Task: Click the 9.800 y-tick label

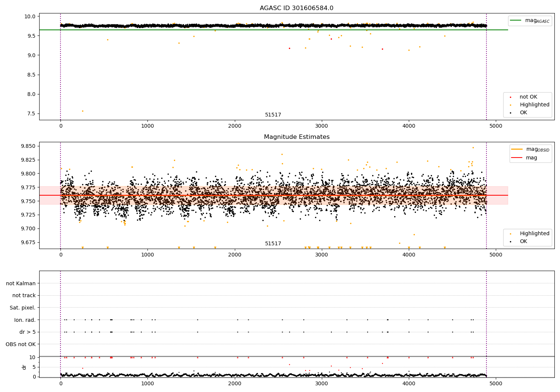Action: point(28,174)
